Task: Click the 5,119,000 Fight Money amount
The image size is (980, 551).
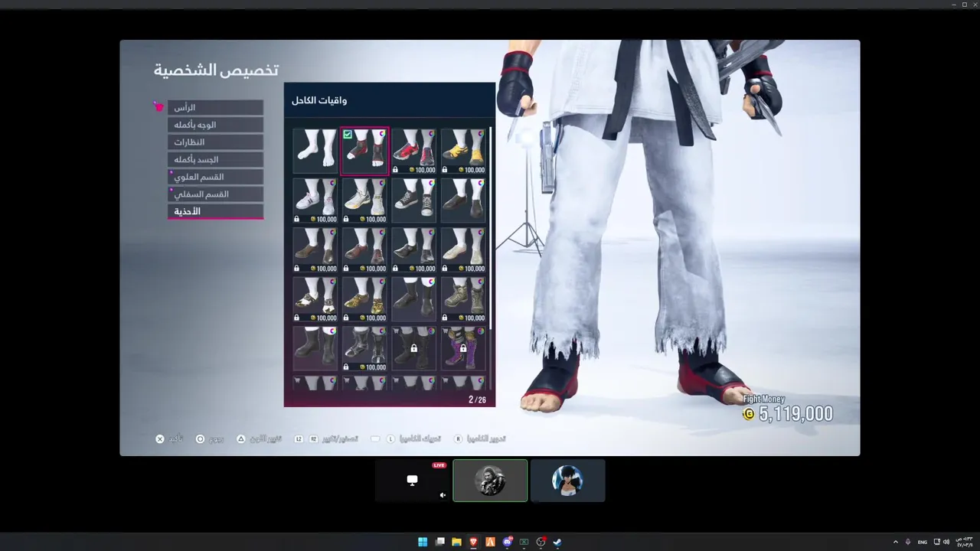Action: point(796,414)
